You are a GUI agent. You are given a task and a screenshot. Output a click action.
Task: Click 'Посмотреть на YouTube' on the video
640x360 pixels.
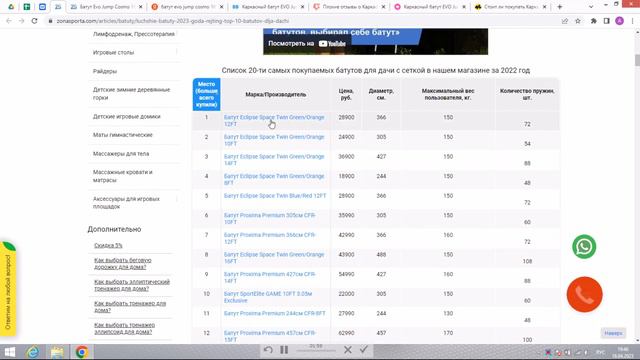point(307,44)
